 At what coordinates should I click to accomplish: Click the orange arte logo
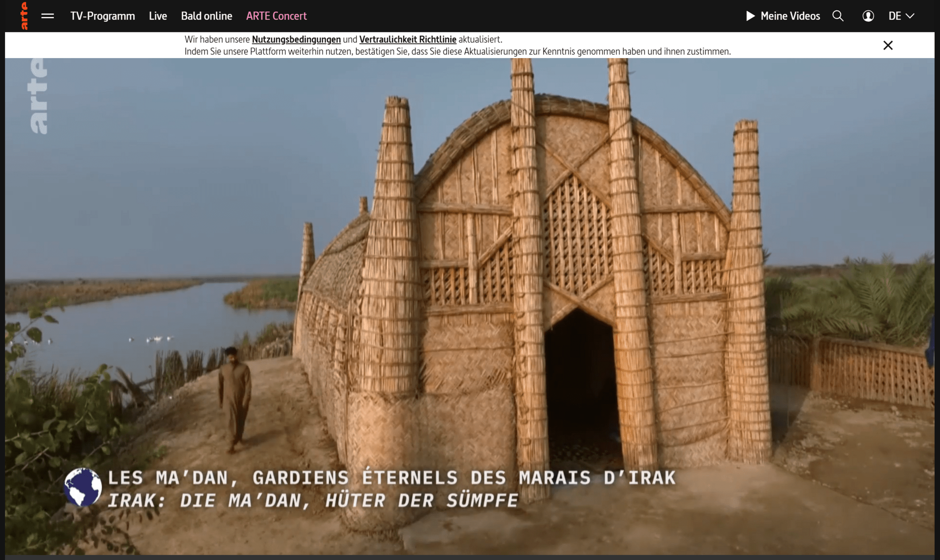pos(24,16)
